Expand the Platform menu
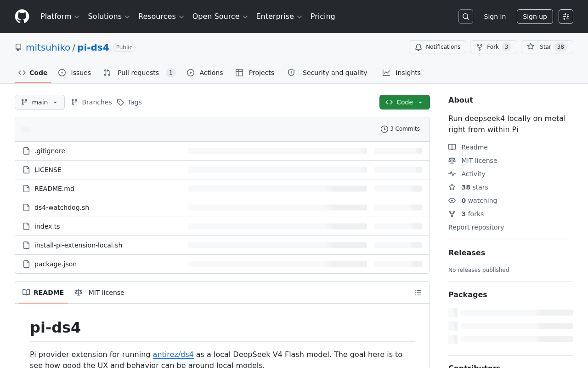Viewport: 588px width, 368px height. pyautogui.click(x=60, y=17)
